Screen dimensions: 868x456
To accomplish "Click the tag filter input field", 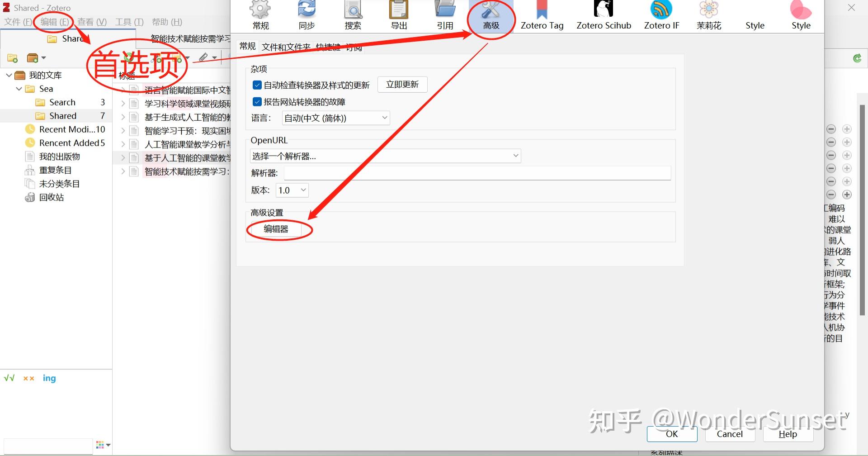I will click(48, 446).
